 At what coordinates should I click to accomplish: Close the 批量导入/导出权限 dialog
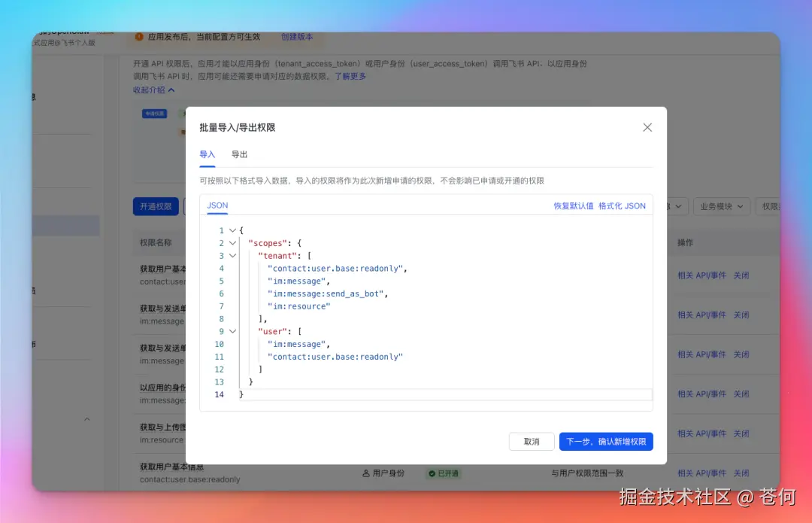647,126
